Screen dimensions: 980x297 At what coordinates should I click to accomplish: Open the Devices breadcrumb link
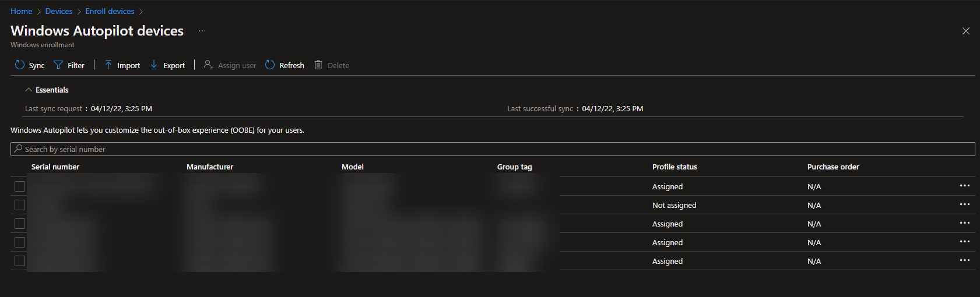pos(59,11)
